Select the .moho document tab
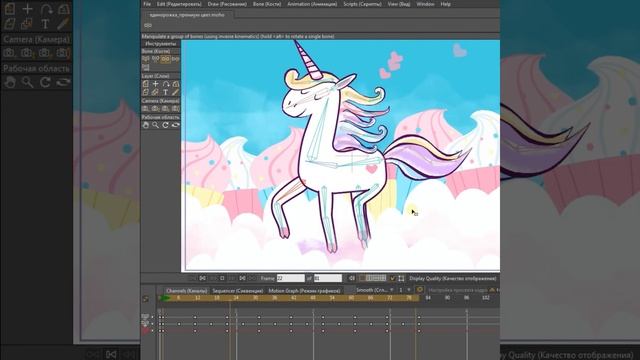 [x=187, y=15]
